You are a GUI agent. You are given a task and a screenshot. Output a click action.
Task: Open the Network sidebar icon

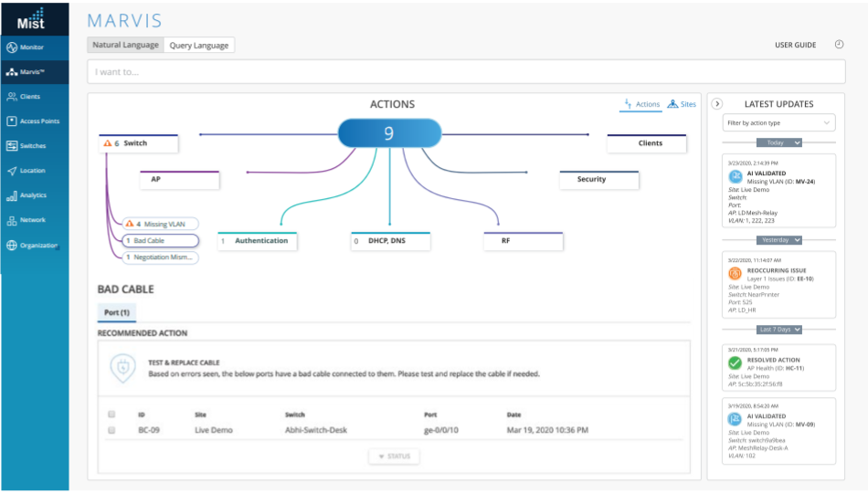point(12,221)
